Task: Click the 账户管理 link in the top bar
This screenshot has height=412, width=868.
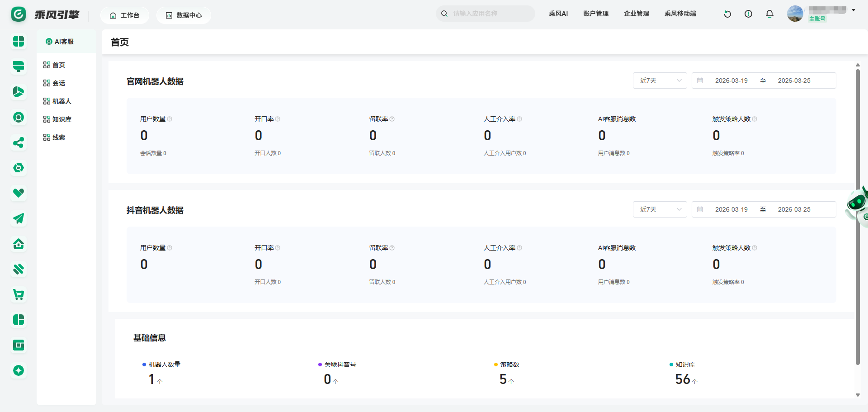Action: tap(595, 14)
